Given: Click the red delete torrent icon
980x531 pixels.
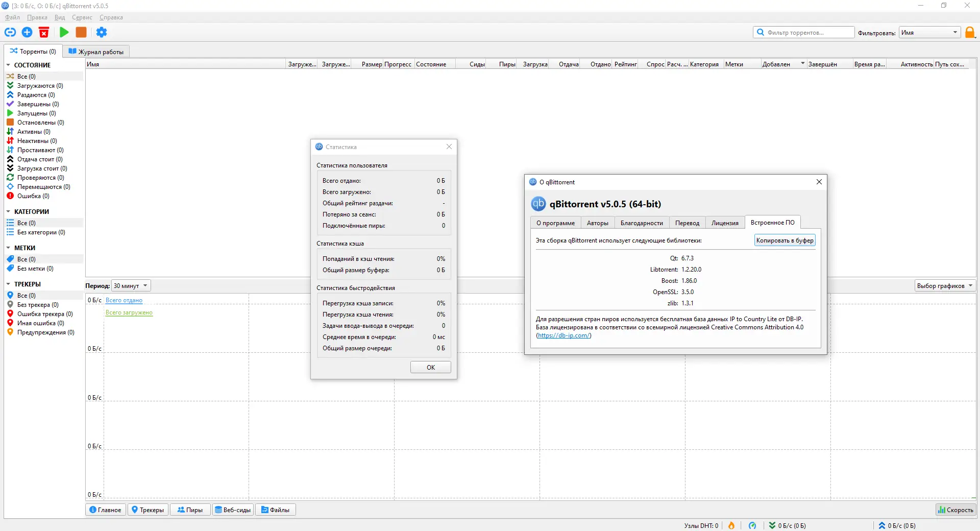Looking at the screenshot, I should (44, 33).
